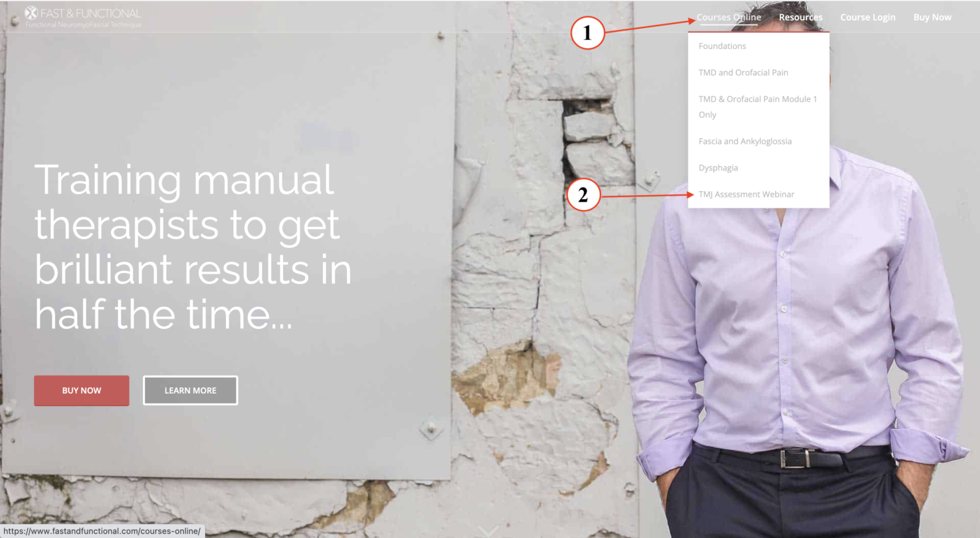Select TMD & Orofacial Pain Module 1 Only
The height and width of the screenshot is (538, 980).
click(758, 106)
